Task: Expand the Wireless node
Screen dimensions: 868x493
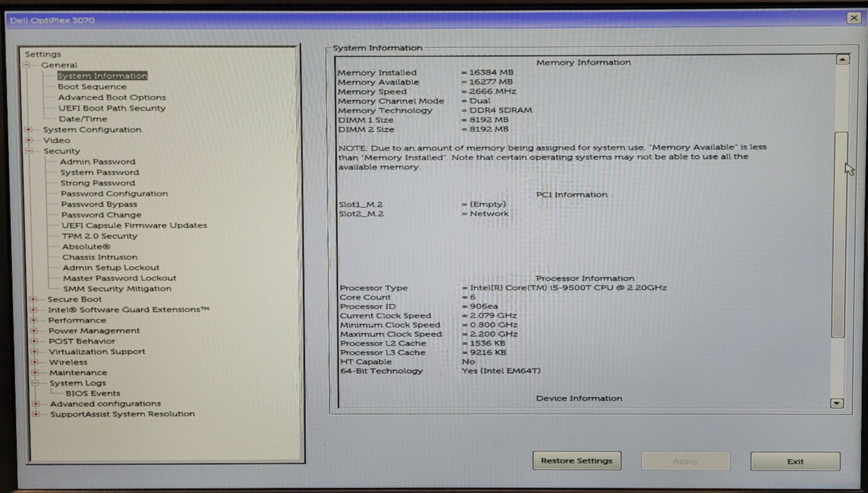Action: (x=35, y=362)
